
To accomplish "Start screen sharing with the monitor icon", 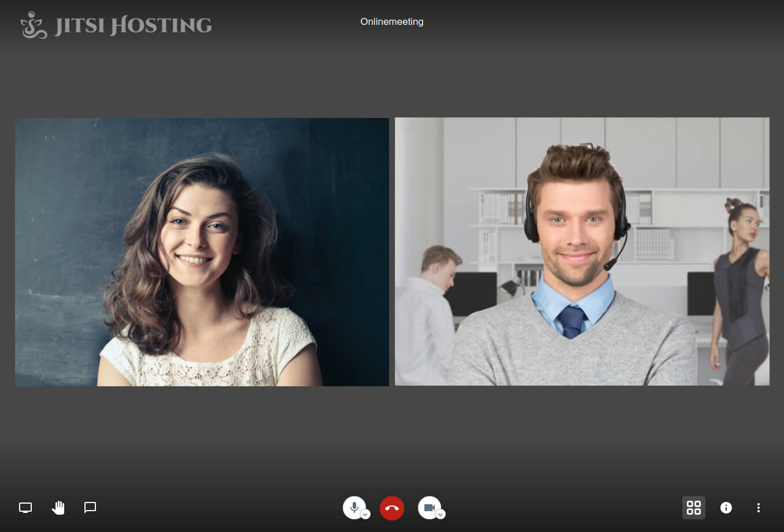I will [25, 508].
